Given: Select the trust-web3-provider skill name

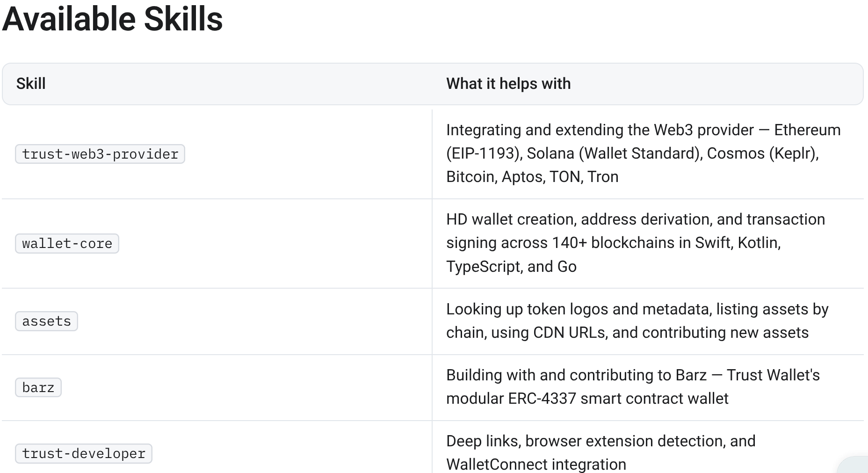Looking at the screenshot, I should pos(100,154).
